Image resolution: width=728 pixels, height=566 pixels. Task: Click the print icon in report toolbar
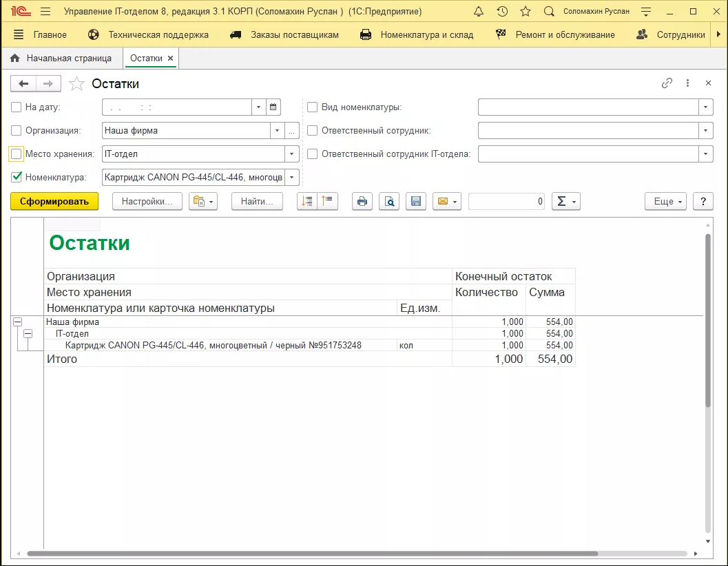[x=362, y=201]
